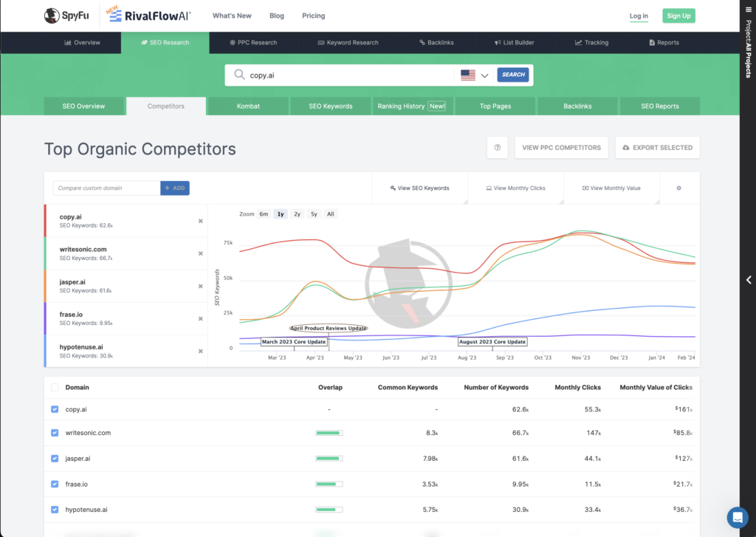Open the help question mark icon
The image size is (756, 537).
point(497,148)
